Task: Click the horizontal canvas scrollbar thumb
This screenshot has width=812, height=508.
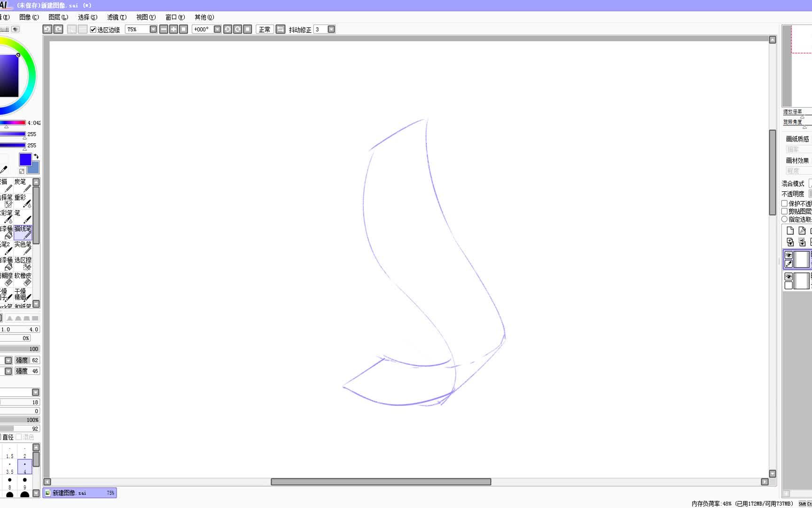Action: (x=381, y=482)
